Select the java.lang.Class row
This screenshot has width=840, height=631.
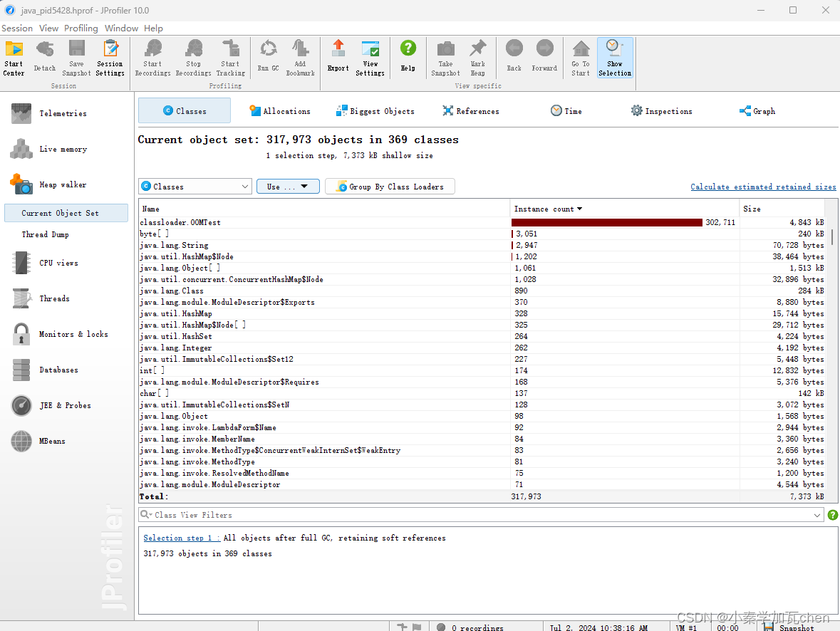coord(482,291)
